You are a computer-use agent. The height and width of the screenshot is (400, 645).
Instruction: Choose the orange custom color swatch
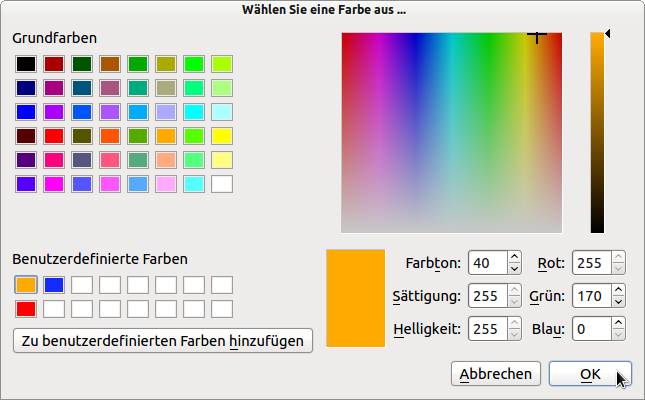(26, 285)
